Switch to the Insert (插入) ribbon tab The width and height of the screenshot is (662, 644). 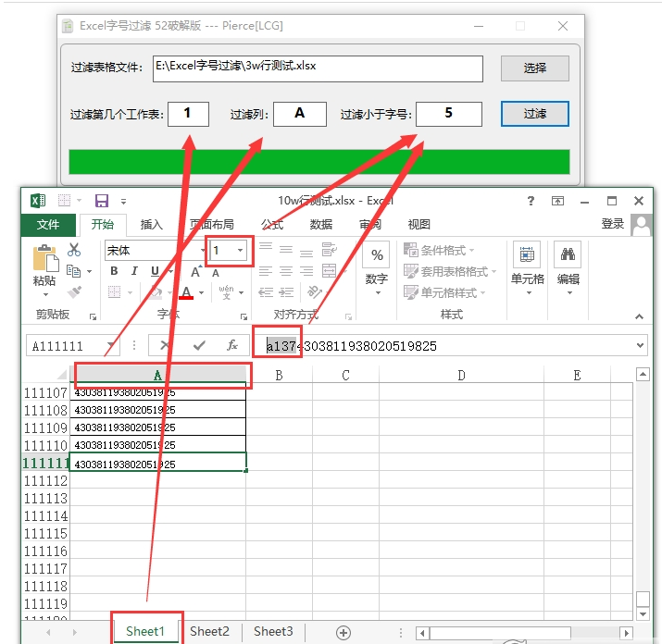tap(151, 224)
